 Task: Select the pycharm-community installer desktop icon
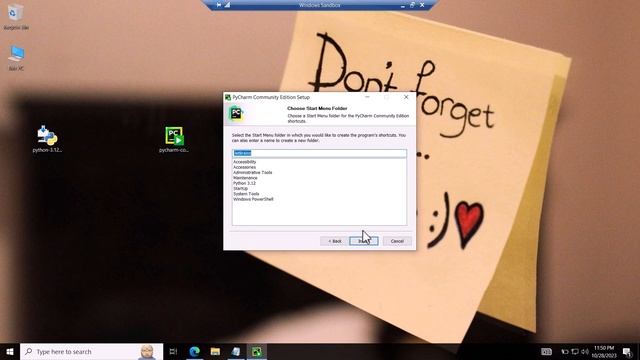pyautogui.click(x=174, y=139)
